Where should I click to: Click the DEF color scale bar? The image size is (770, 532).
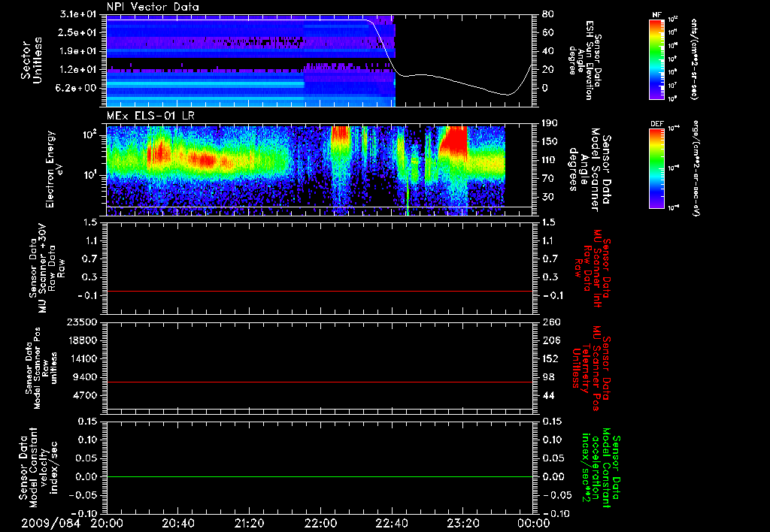(656, 168)
